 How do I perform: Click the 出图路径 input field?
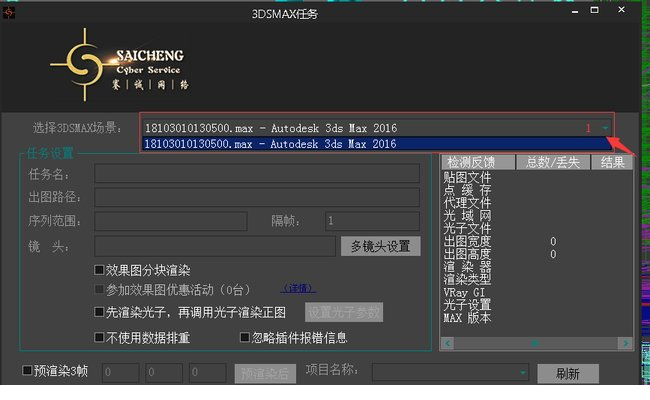click(x=257, y=197)
